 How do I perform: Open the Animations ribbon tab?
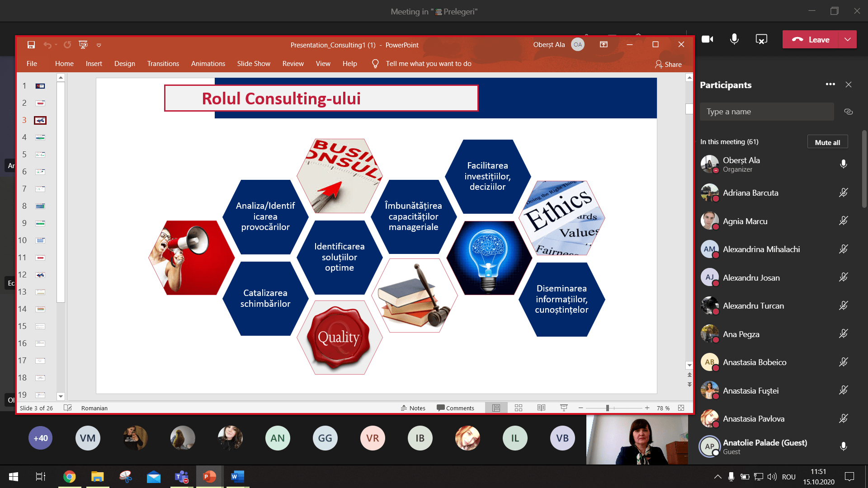(x=208, y=64)
